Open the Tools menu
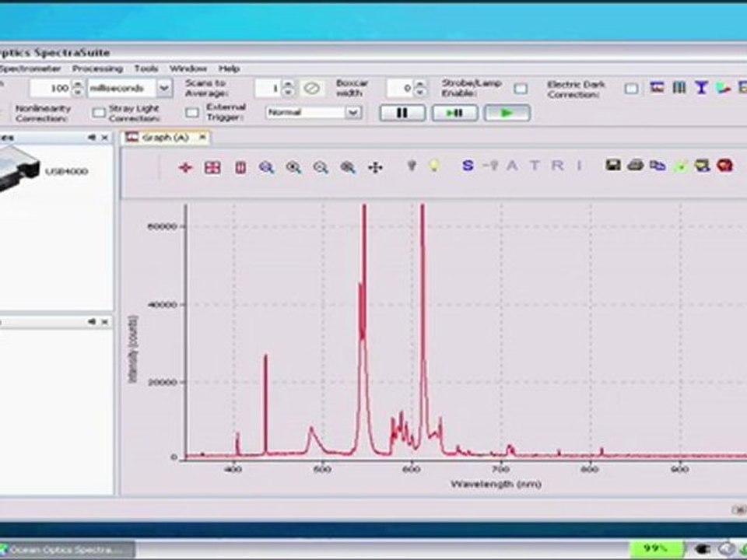The width and height of the screenshot is (747, 560). (x=146, y=68)
